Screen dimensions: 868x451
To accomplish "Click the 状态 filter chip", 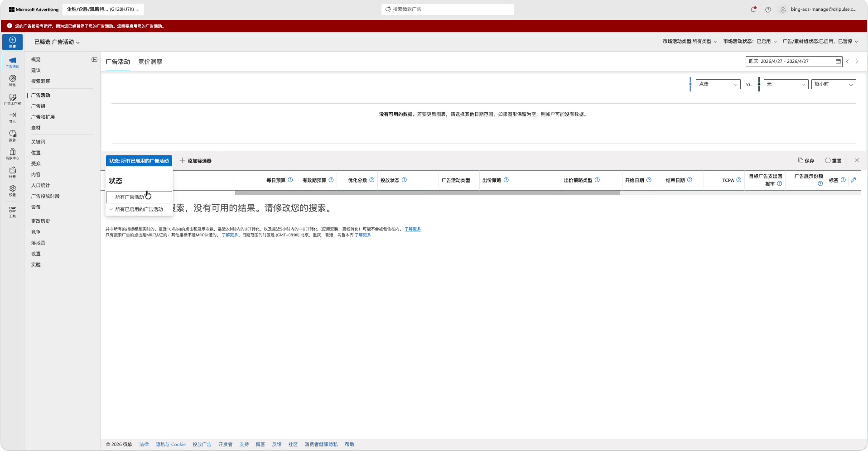I will coord(139,161).
